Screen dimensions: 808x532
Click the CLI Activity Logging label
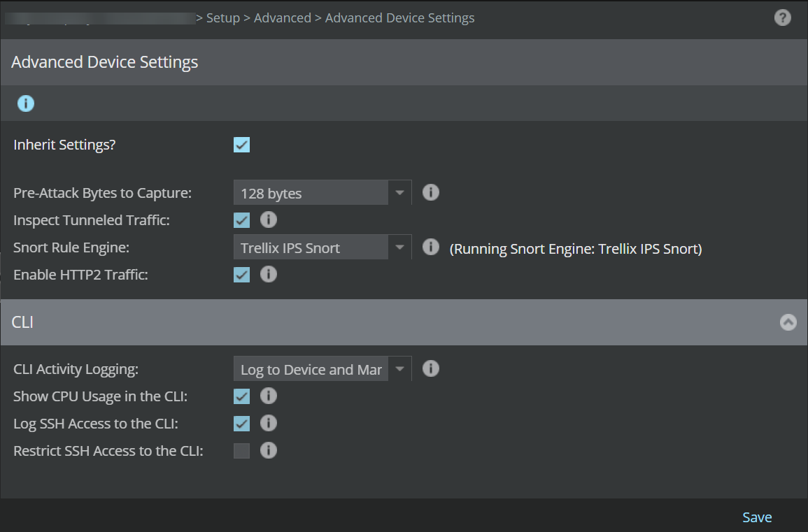click(76, 369)
